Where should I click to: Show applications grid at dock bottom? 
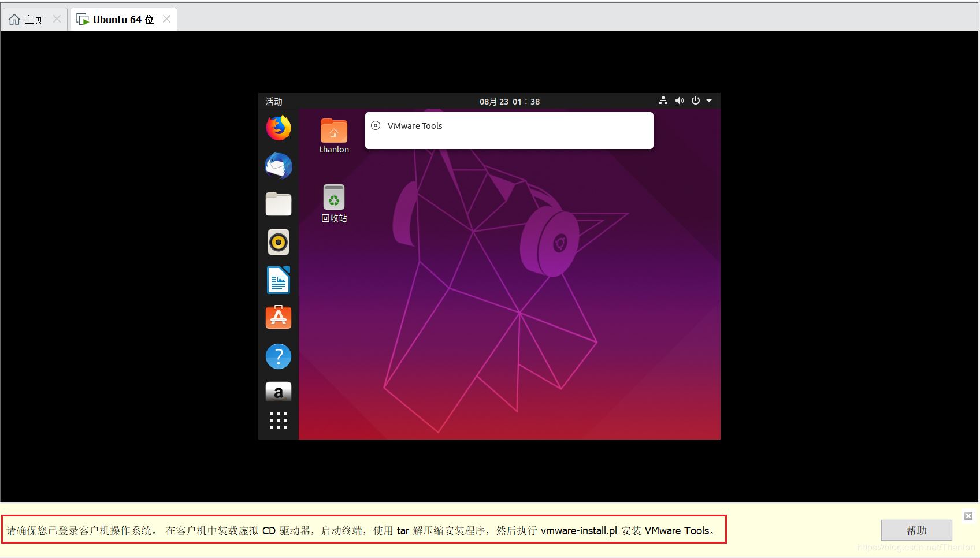[279, 421]
